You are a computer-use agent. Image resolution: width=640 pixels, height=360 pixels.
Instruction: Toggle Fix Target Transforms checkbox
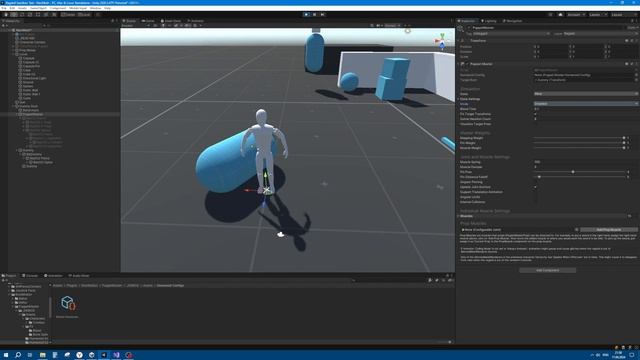point(536,114)
